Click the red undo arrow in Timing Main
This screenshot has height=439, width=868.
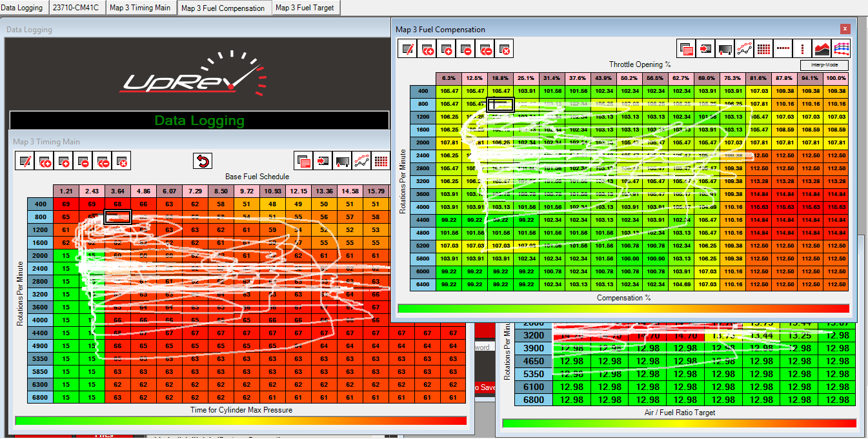(x=203, y=161)
